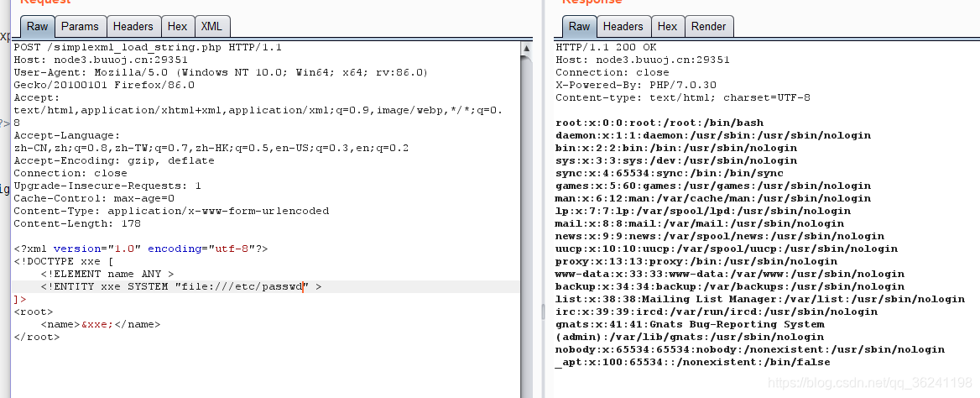Click the <!DOCTYPE xxe [ line

(64, 262)
